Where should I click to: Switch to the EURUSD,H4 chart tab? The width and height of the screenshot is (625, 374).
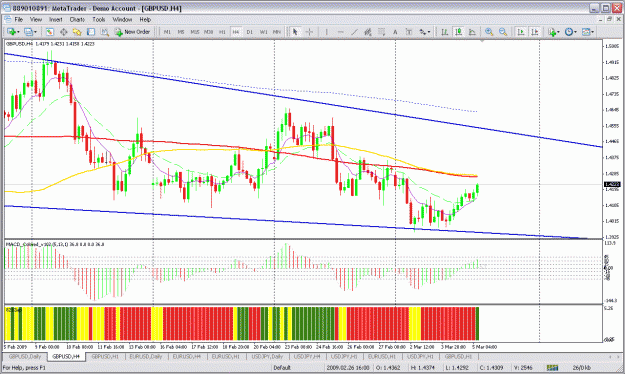186,356
